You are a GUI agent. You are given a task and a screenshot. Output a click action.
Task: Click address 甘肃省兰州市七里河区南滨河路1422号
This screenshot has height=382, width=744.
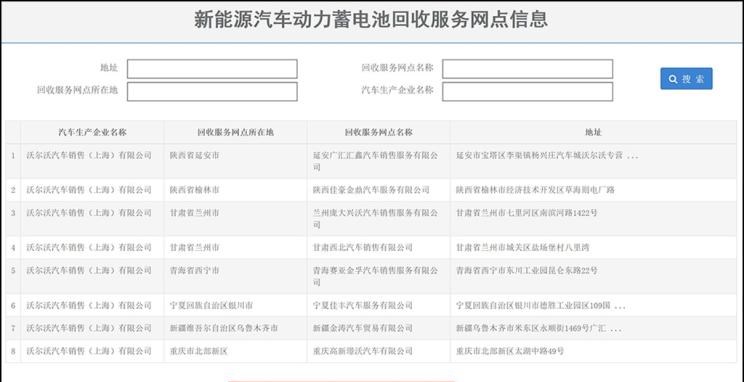pyautogui.click(x=527, y=213)
